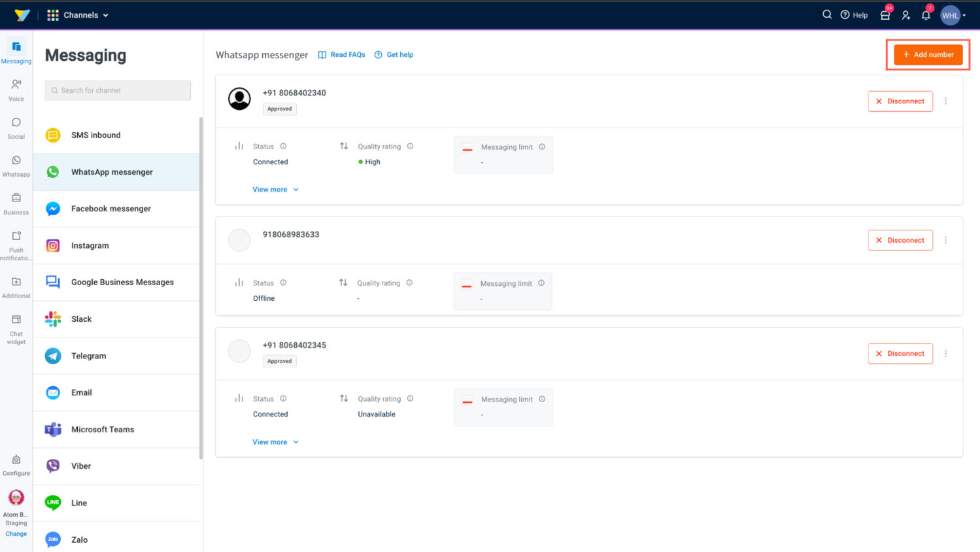Image resolution: width=980 pixels, height=552 pixels.
Task: Open the Read FAQs link
Action: click(x=341, y=55)
